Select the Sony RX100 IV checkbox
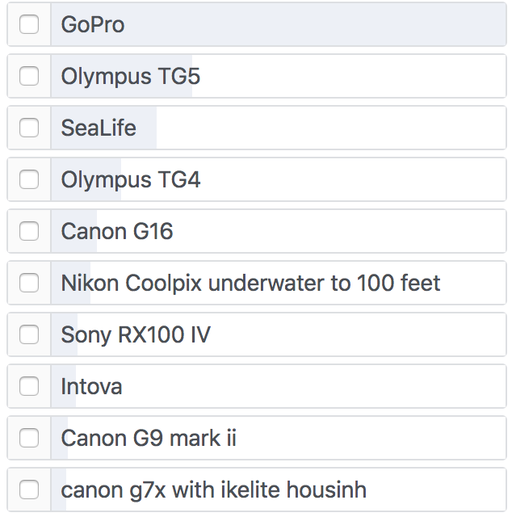The image size is (512, 517). pos(29,334)
